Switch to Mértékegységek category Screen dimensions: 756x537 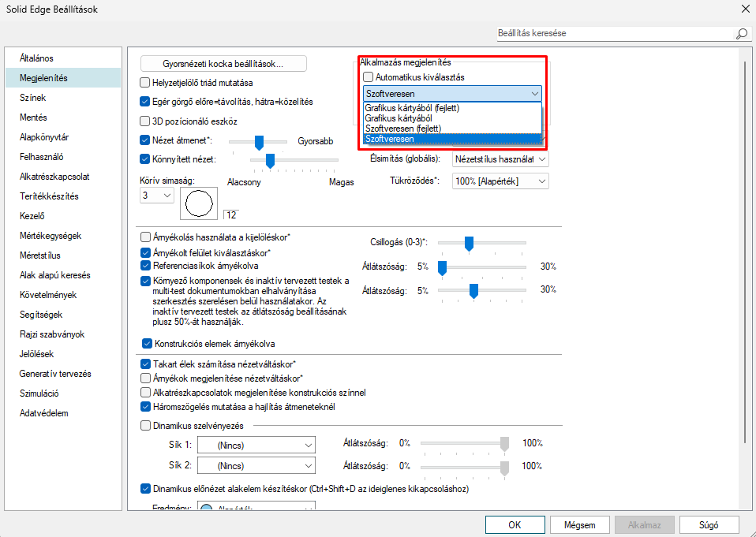click(x=51, y=236)
